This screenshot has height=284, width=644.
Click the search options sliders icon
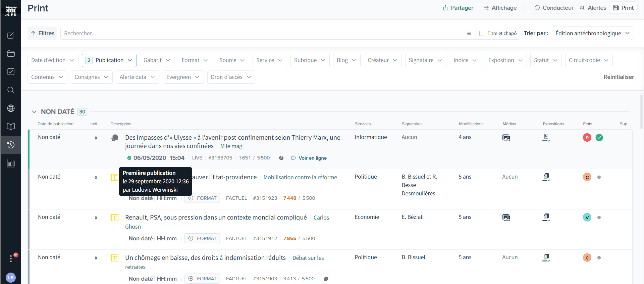coord(469,33)
